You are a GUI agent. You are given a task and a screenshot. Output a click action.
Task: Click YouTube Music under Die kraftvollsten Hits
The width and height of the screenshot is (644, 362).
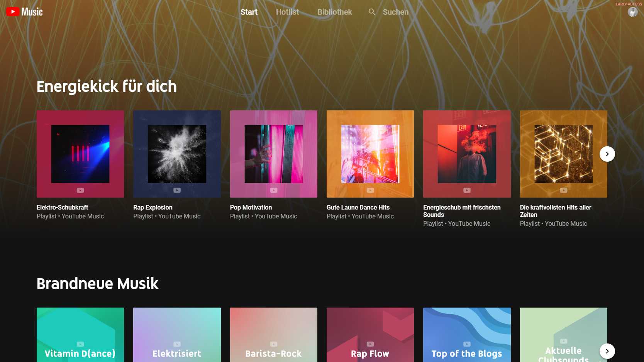(566, 223)
